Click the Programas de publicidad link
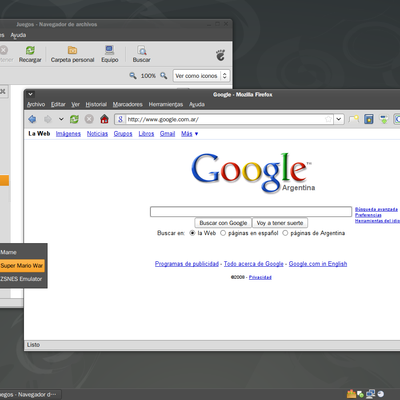Screen dimensions: 400x400 pos(187,264)
